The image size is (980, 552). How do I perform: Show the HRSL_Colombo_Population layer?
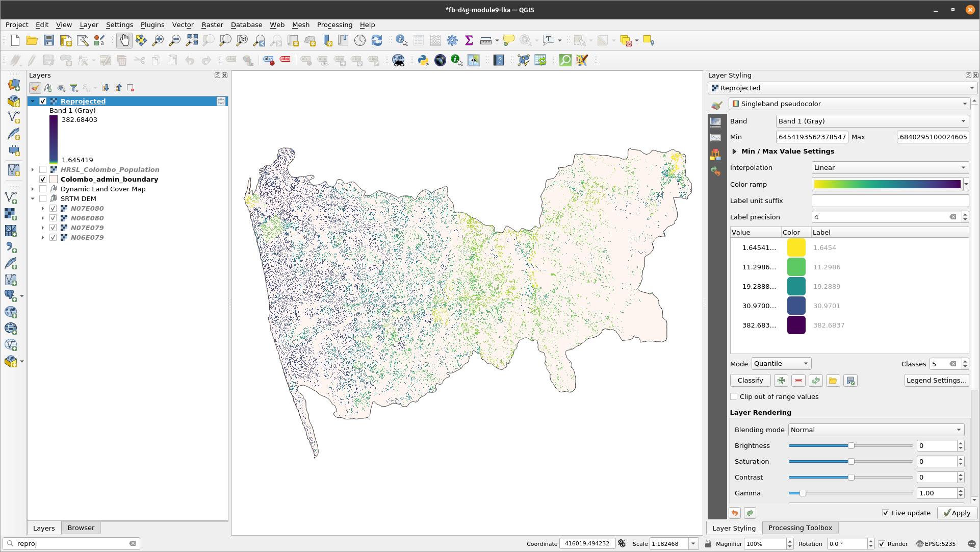click(x=43, y=170)
